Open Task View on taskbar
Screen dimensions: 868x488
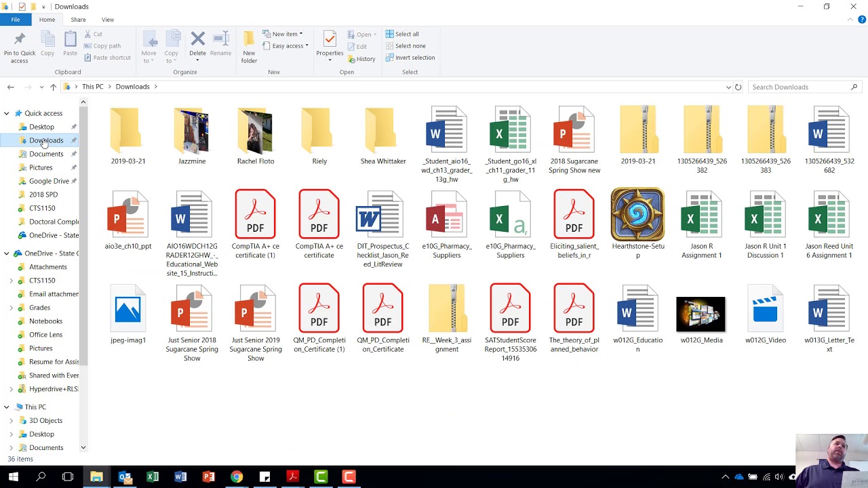point(68,477)
